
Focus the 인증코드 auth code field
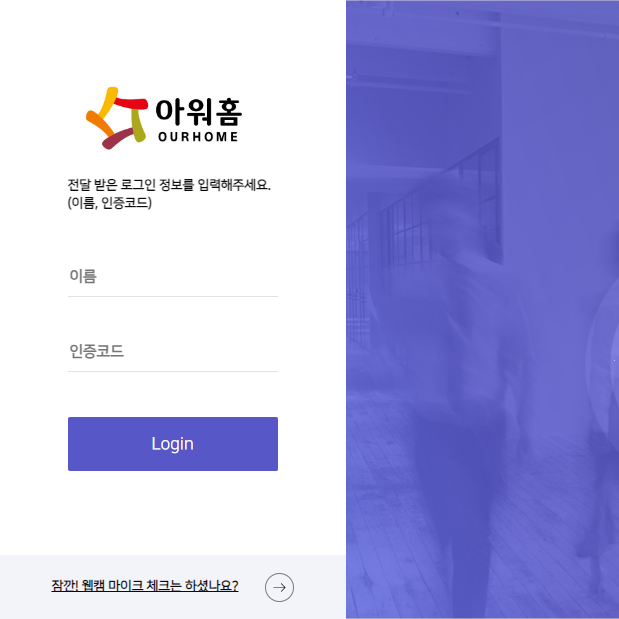(x=173, y=351)
